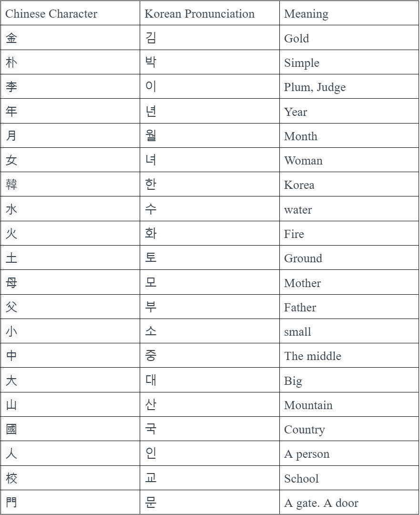This screenshot has width=420, height=515.
Task: Click the "Meaning" column header
Action: pyautogui.click(x=306, y=14)
